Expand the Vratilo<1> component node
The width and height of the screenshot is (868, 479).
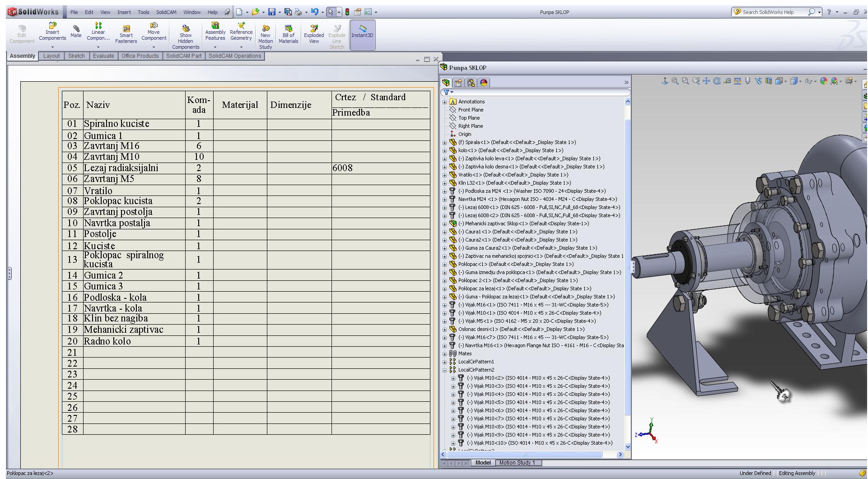click(445, 175)
